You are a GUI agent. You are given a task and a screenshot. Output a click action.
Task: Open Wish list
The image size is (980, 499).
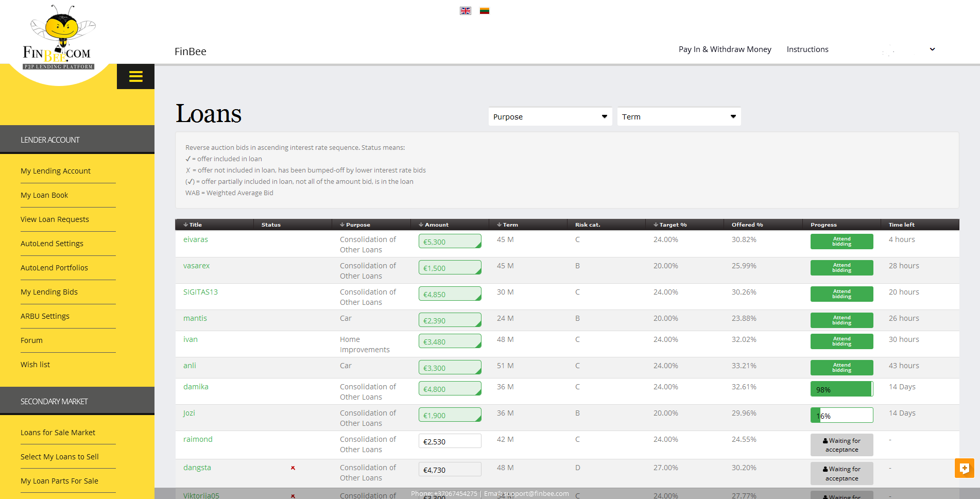(x=35, y=365)
